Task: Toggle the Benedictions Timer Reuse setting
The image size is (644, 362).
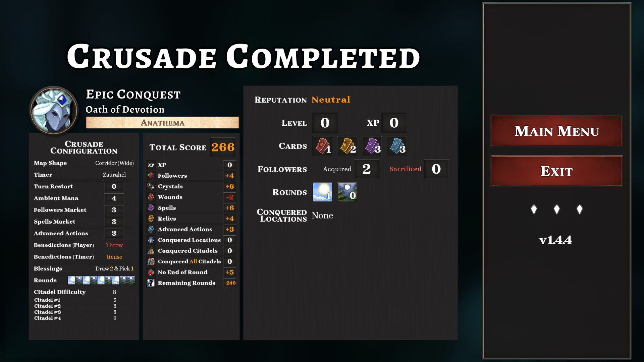Action: click(114, 256)
